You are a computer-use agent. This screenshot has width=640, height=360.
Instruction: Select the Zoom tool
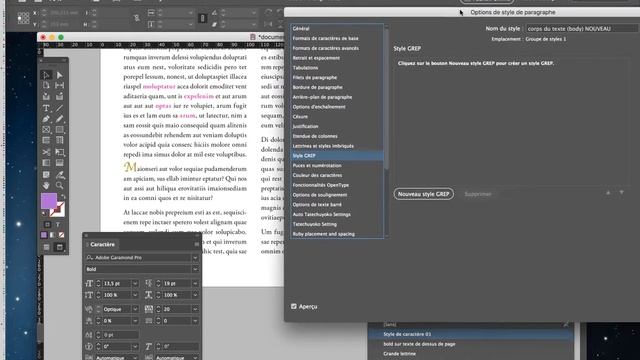pyautogui.click(x=60, y=185)
